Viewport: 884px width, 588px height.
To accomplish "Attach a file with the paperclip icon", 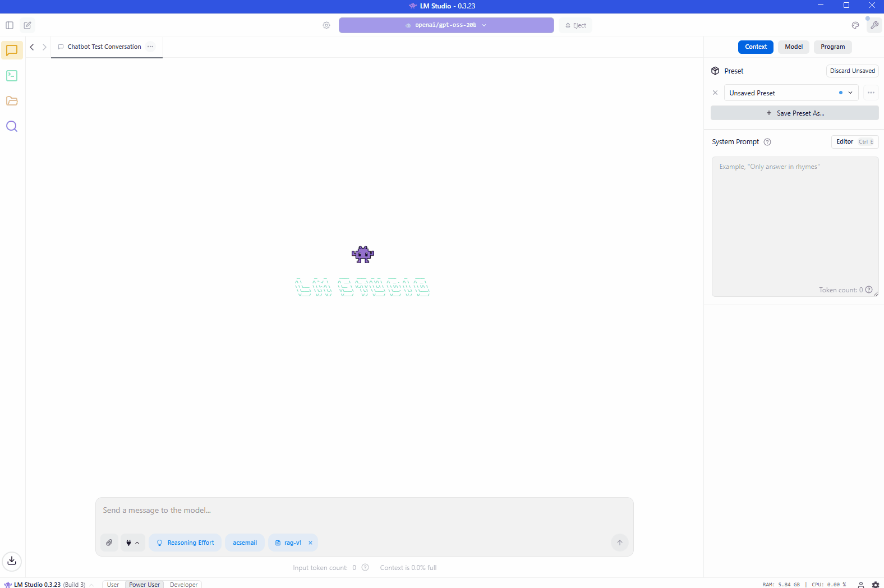I will tap(109, 543).
